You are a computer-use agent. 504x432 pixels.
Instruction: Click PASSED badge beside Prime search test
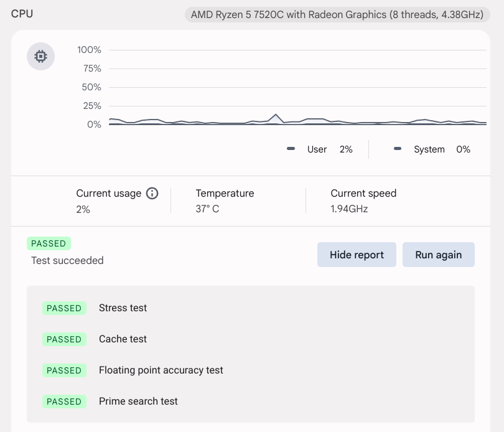coord(64,401)
